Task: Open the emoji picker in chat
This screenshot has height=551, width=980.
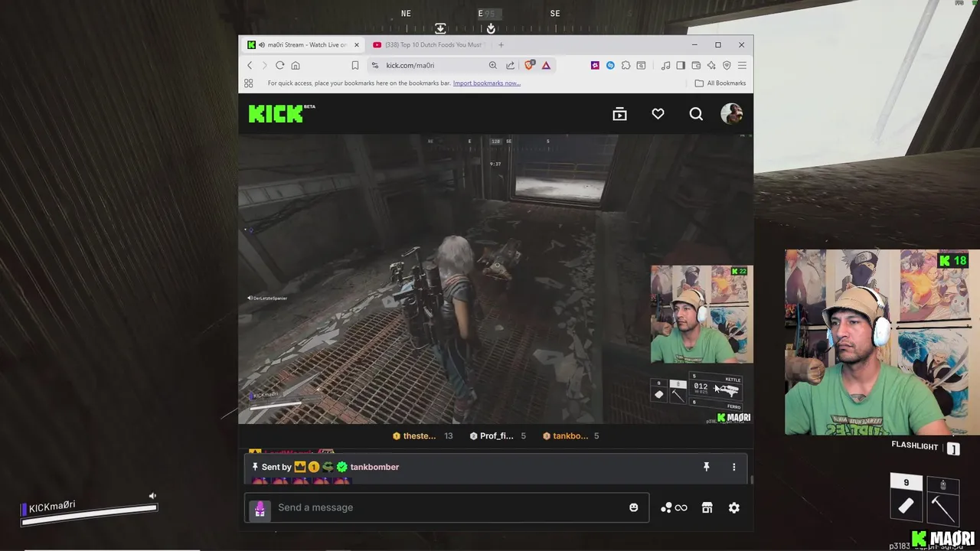Action: pyautogui.click(x=633, y=507)
